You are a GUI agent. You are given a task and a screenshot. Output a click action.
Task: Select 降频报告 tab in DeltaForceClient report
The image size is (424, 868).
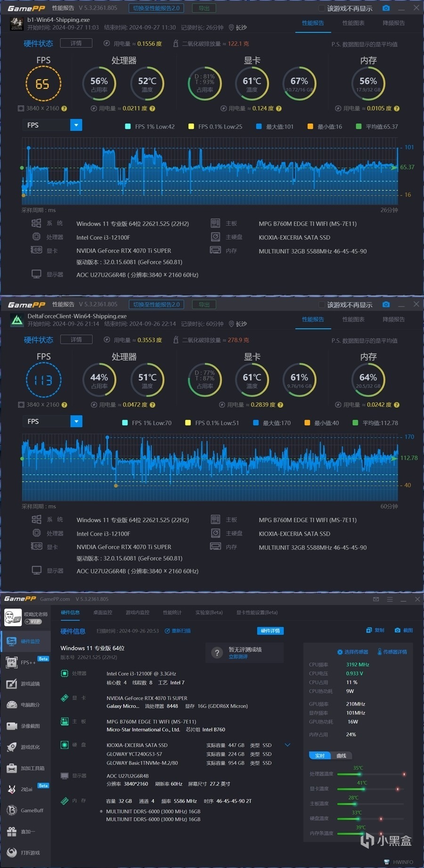[393, 319]
